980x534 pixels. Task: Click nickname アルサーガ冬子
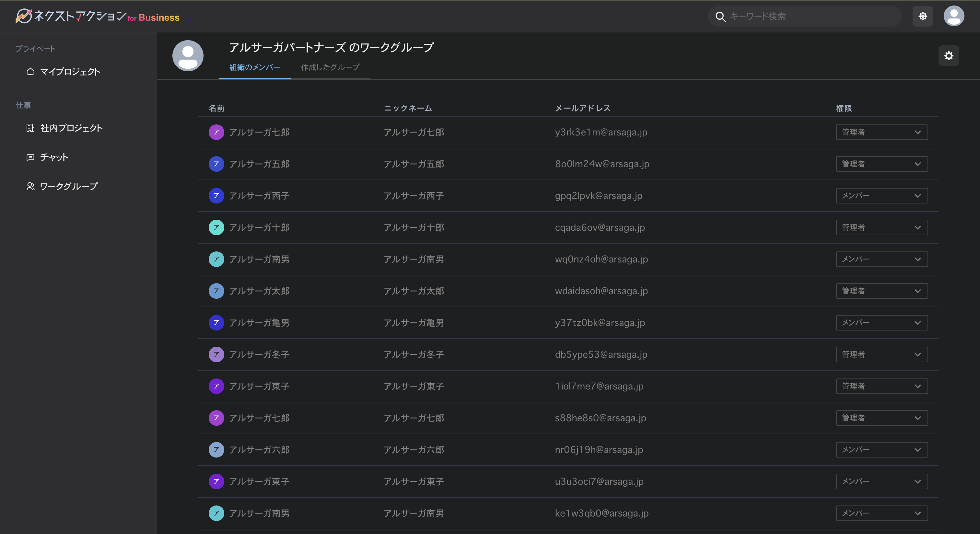click(x=414, y=354)
